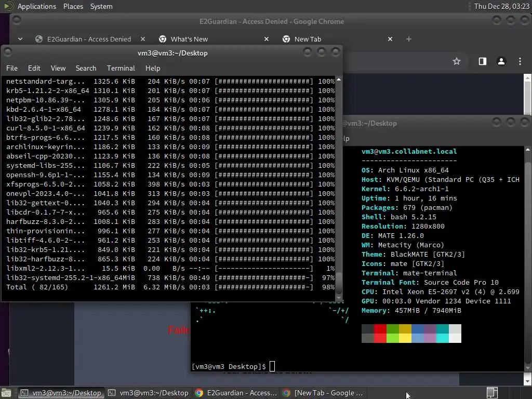Click the back terminal prompt cursor
This screenshot has height=399, width=532.
coord(272,366)
